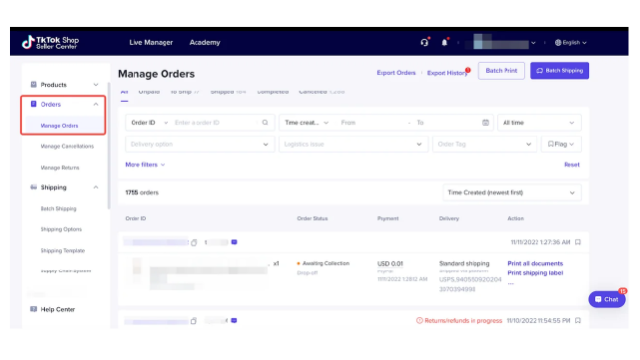The image size is (640, 360).
Task: Open the Delivery option dropdown
Action: [x=200, y=144]
